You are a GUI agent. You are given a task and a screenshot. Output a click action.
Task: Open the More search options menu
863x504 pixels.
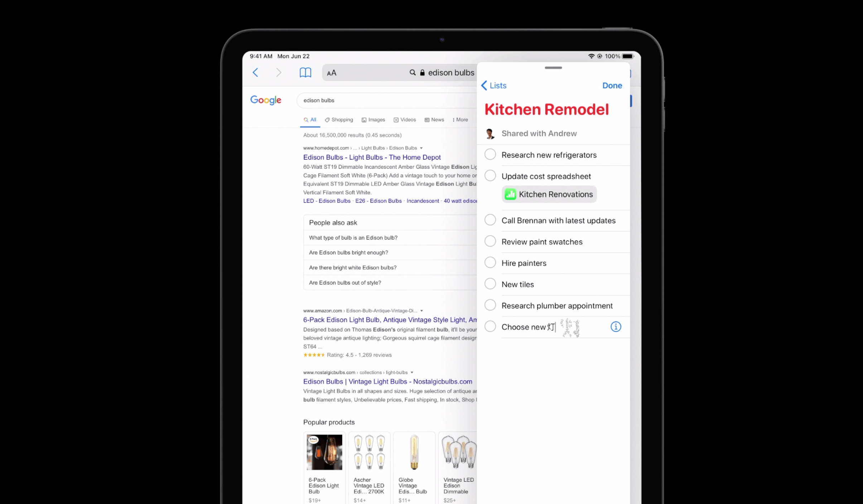[460, 120]
